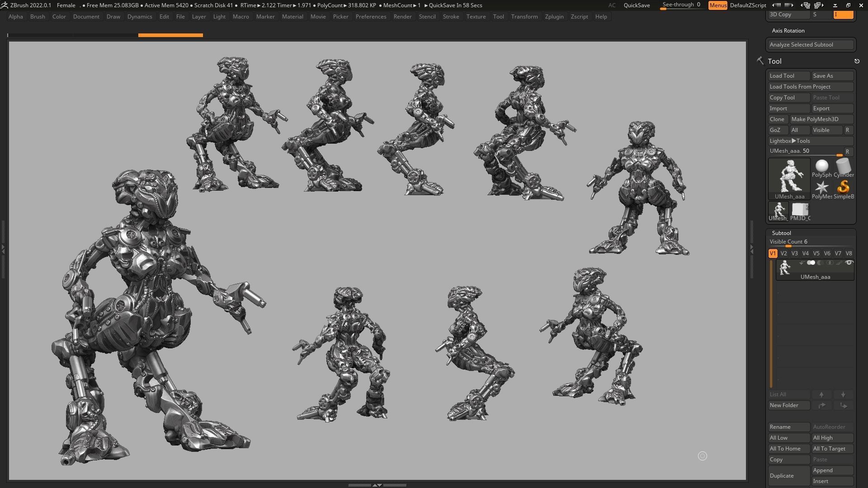Move subtool up with arrow icon

821,394
